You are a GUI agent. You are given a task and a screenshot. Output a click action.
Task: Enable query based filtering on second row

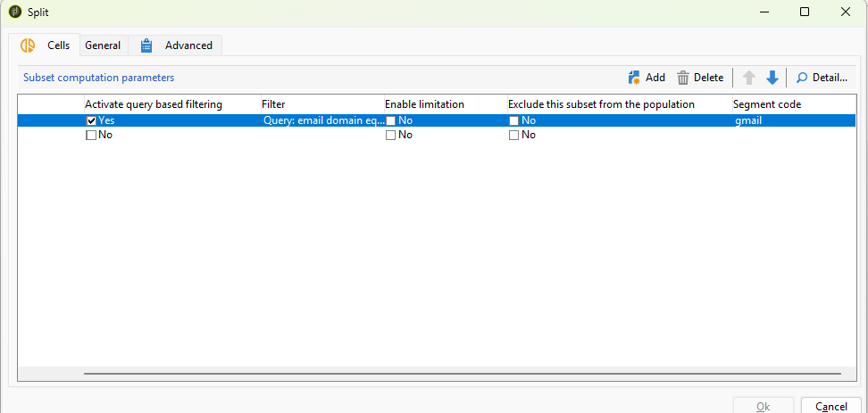point(91,135)
